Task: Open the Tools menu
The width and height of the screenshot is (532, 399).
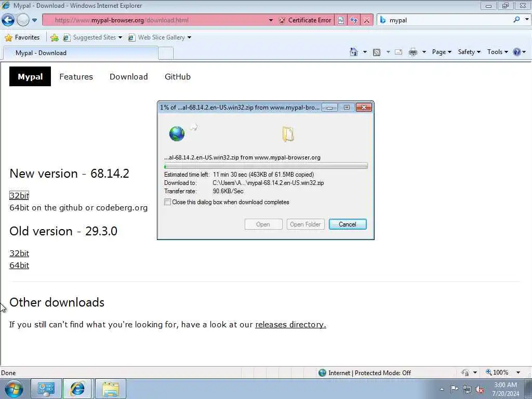Action: pos(497,52)
